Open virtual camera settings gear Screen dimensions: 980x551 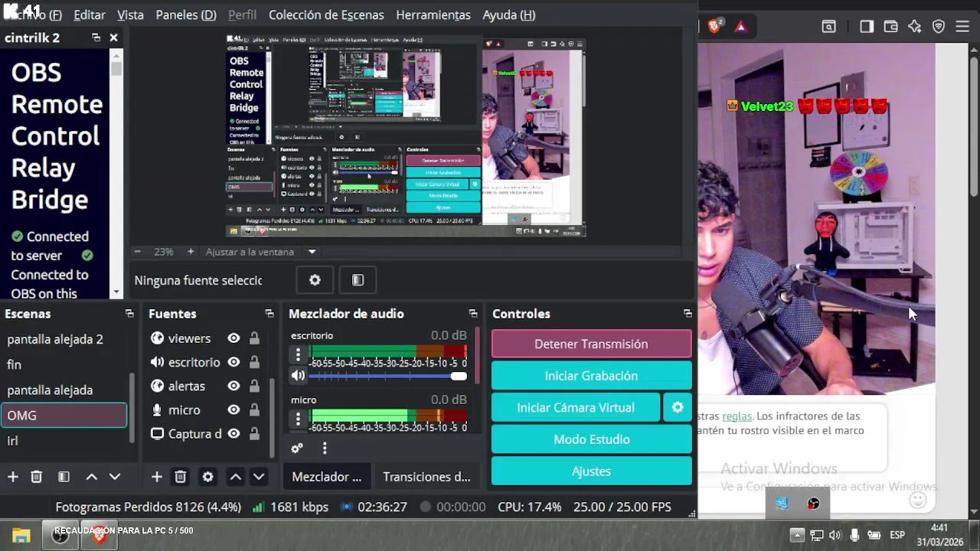coord(678,407)
